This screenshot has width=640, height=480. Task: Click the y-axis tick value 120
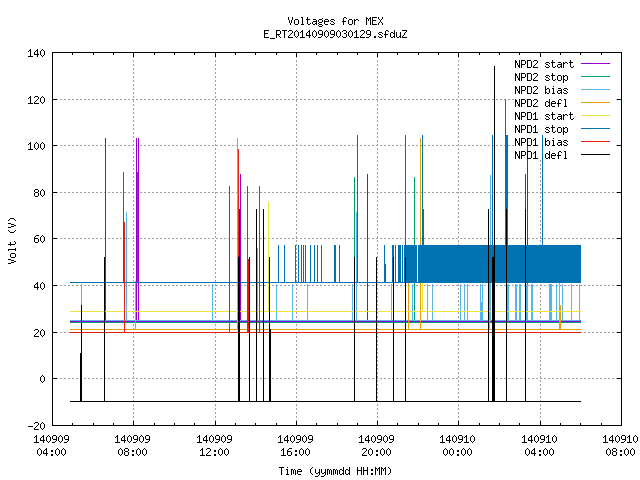click(x=36, y=100)
